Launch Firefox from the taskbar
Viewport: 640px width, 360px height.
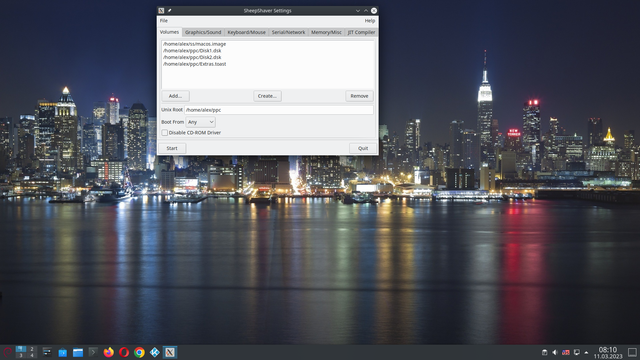click(109, 352)
